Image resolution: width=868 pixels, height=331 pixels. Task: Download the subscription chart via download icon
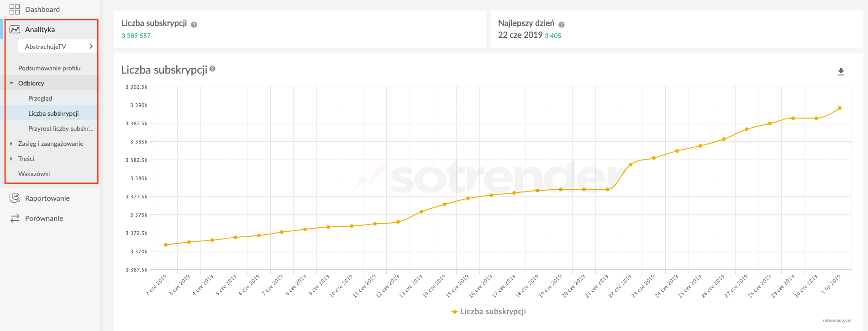(841, 72)
